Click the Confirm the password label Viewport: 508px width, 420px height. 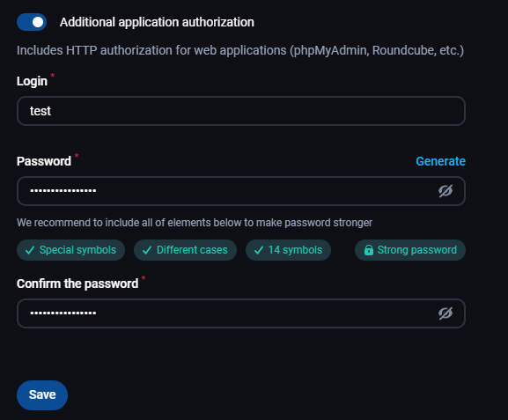tap(77, 284)
